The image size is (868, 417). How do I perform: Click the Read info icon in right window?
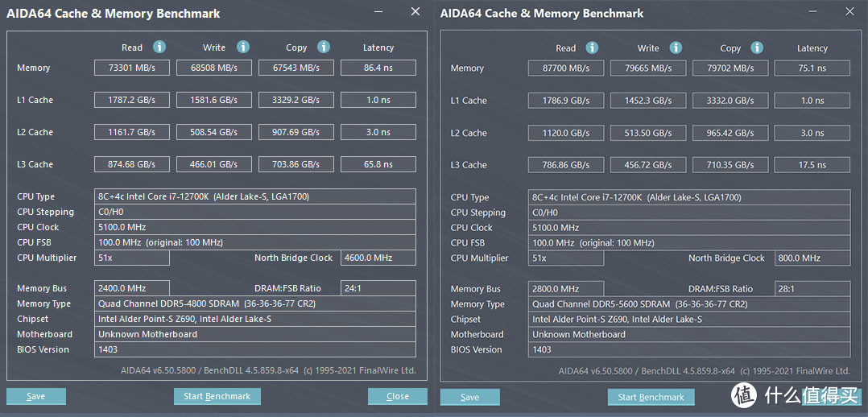click(593, 47)
